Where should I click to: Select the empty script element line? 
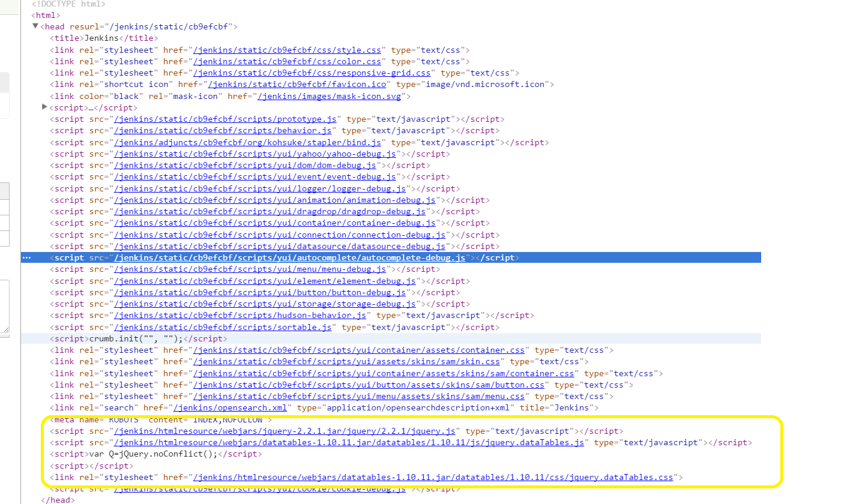[x=92, y=466]
